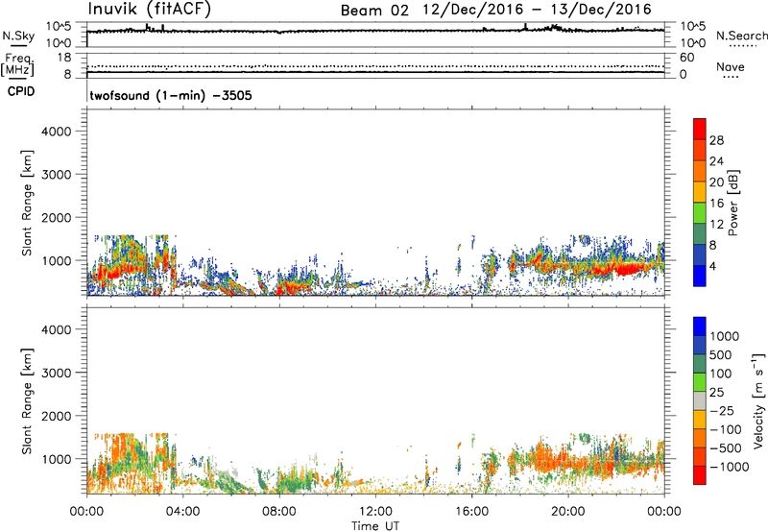Click the "500" value on the velocity color bar
The image size is (768, 532).
pyautogui.click(x=721, y=355)
